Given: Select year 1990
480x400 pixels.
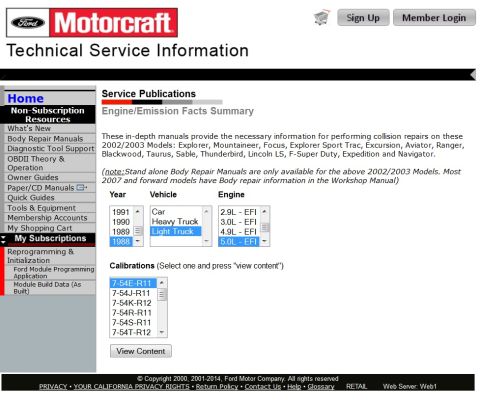Looking at the screenshot, I should click(x=121, y=222).
